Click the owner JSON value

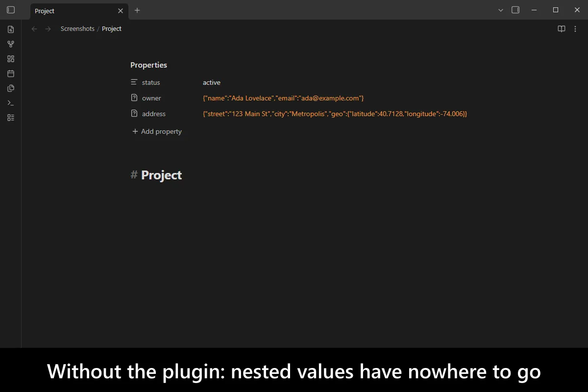(x=283, y=98)
